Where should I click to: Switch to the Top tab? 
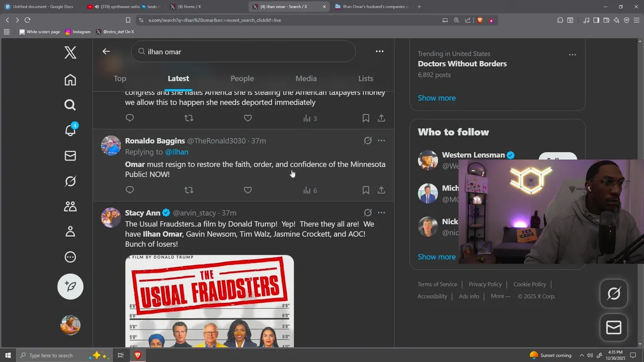[120, 78]
